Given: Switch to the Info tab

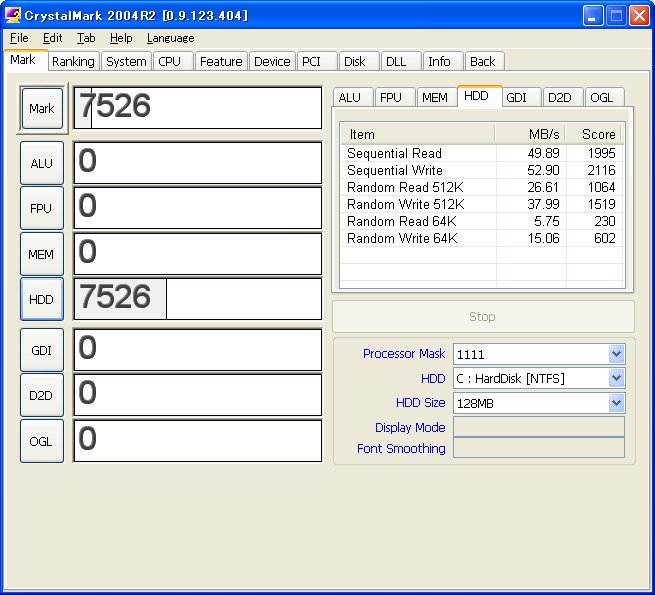Looking at the screenshot, I should pos(443,61).
